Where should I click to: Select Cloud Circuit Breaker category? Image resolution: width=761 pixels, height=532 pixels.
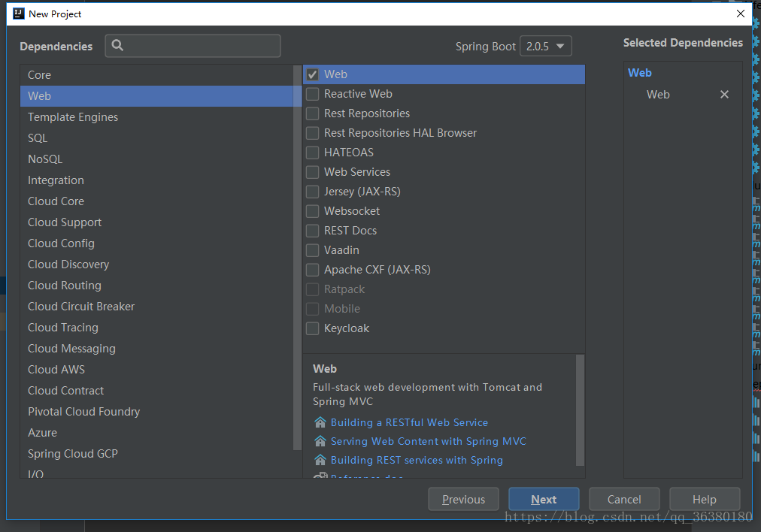coord(156,307)
